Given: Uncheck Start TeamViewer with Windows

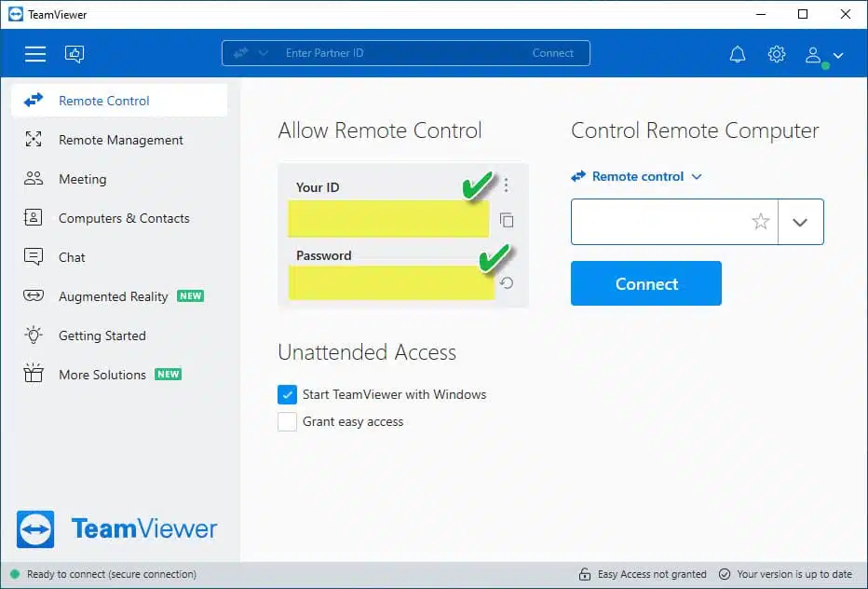Looking at the screenshot, I should pyautogui.click(x=287, y=394).
